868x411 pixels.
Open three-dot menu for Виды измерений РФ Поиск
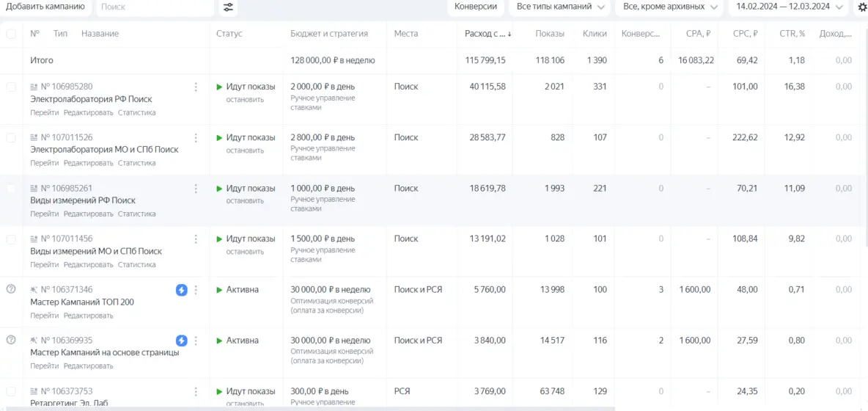[x=196, y=189]
